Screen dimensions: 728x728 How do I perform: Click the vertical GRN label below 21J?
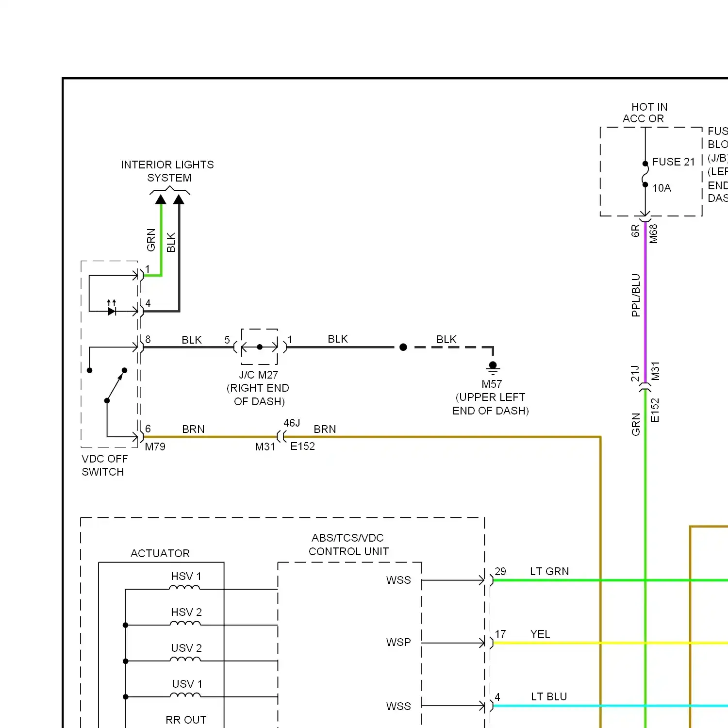[x=636, y=424]
